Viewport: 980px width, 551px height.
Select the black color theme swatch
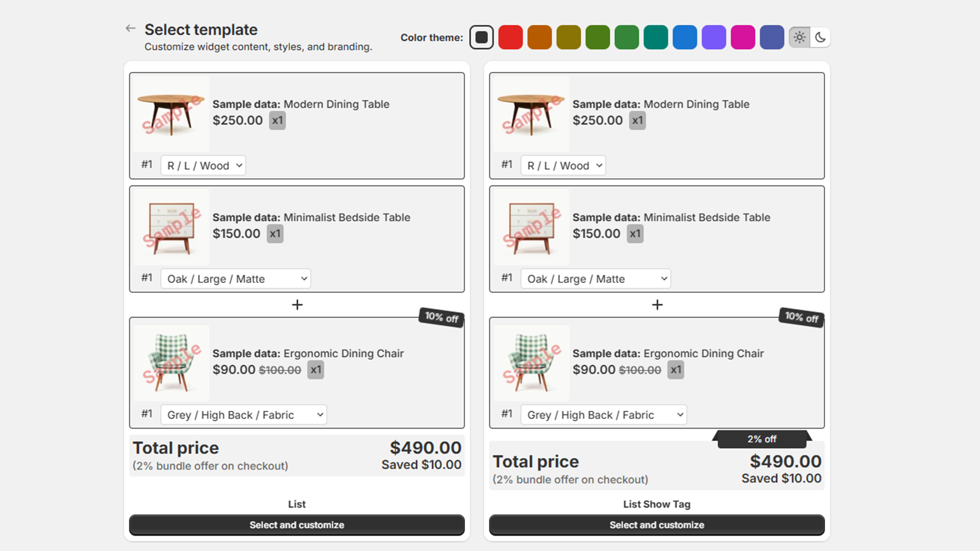[481, 37]
